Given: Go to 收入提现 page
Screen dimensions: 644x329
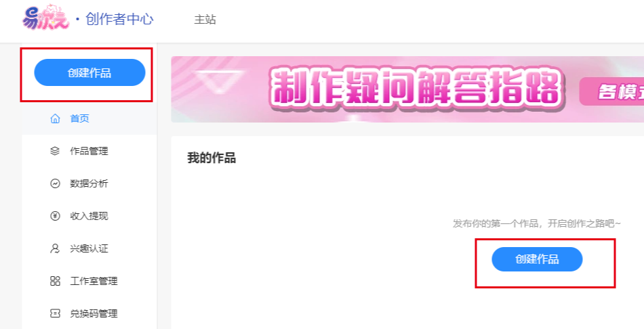Looking at the screenshot, I should 89,216.
